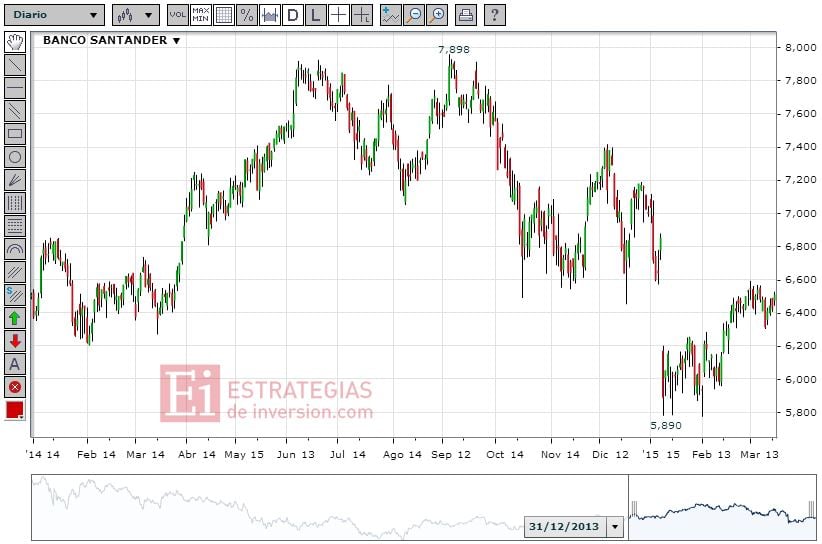Toggle the crosshair with L label button
Screen dimensions: 822x544
click(362, 15)
